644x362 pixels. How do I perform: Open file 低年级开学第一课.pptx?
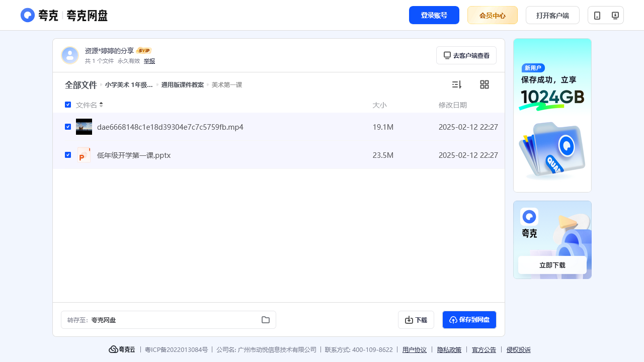click(x=134, y=155)
